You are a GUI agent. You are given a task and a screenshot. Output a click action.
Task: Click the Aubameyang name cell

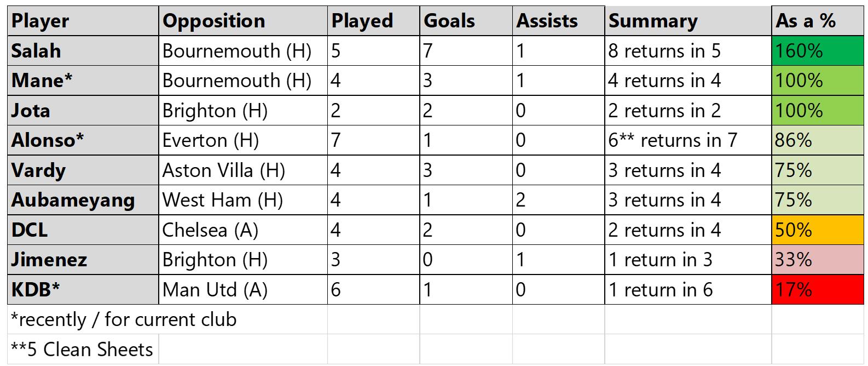coord(83,200)
